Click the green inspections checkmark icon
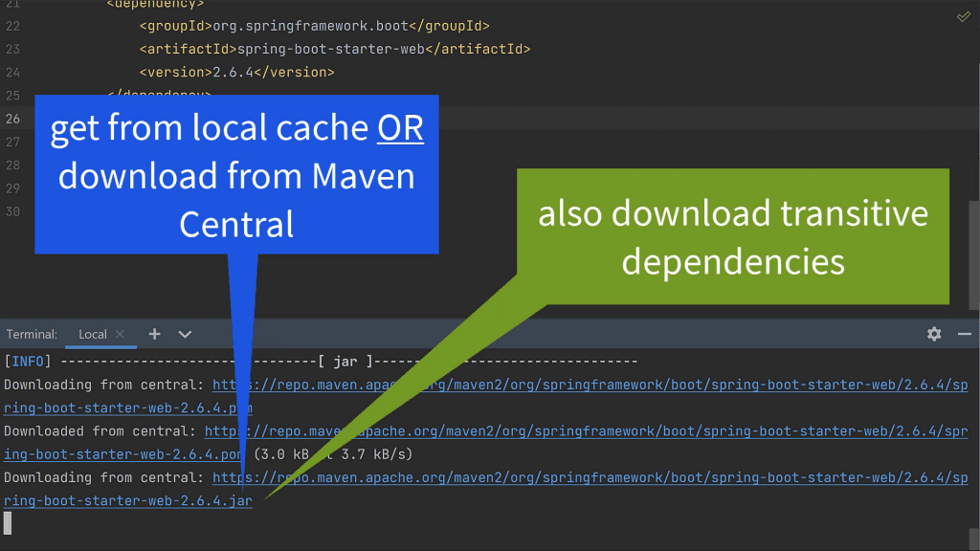Screen dimensions: 980x551 pyautogui.click(x=963, y=17)
